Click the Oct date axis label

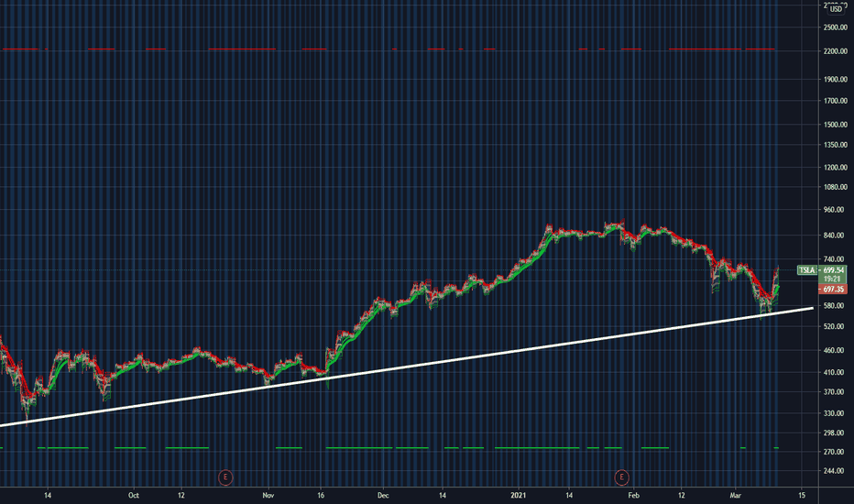pos(134,495)
